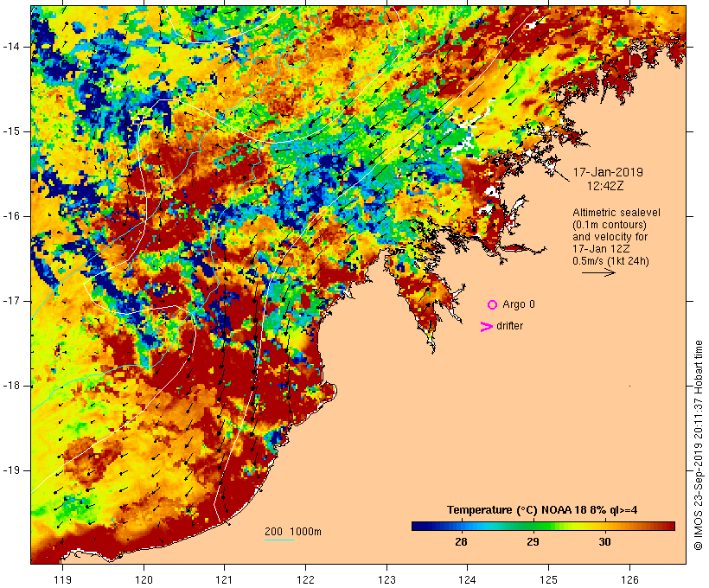This screenshot has width=709, height=588.
Task: Click the '119' longitude axis label
Action: [62, 579]
